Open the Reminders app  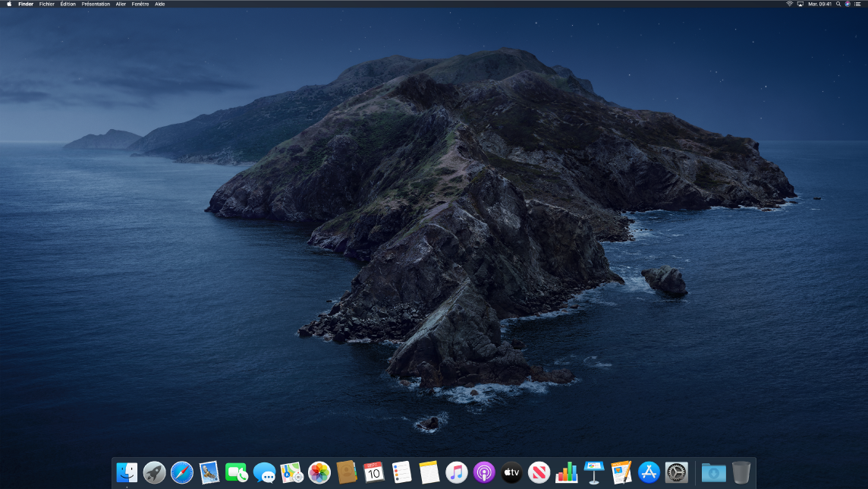pyautogui.click(x=400, y=472)
